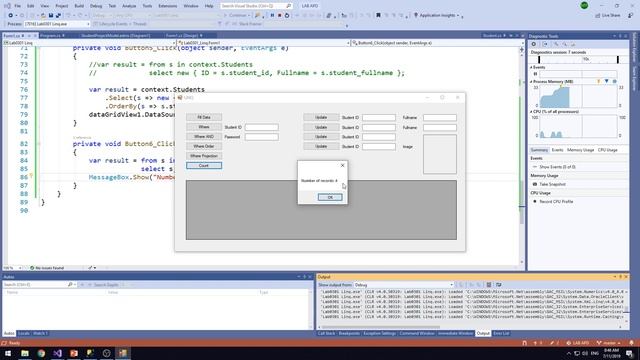Open notification center in system tray

630,353
